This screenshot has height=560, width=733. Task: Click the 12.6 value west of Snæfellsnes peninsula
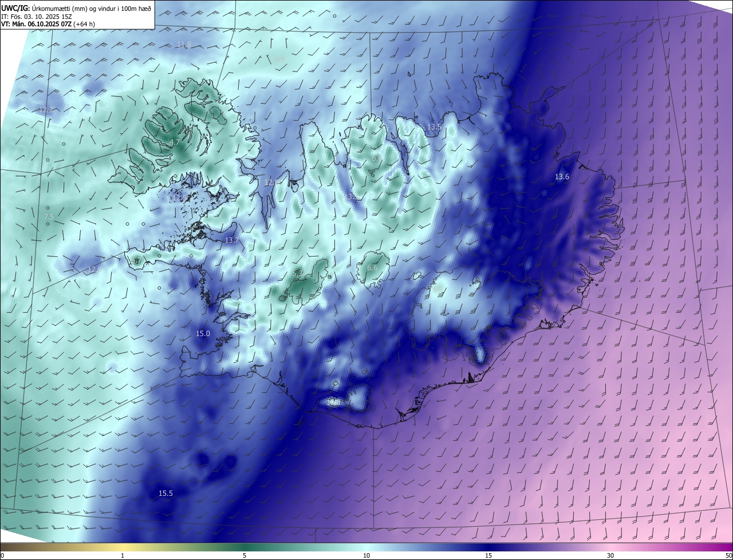pos(94,269)
